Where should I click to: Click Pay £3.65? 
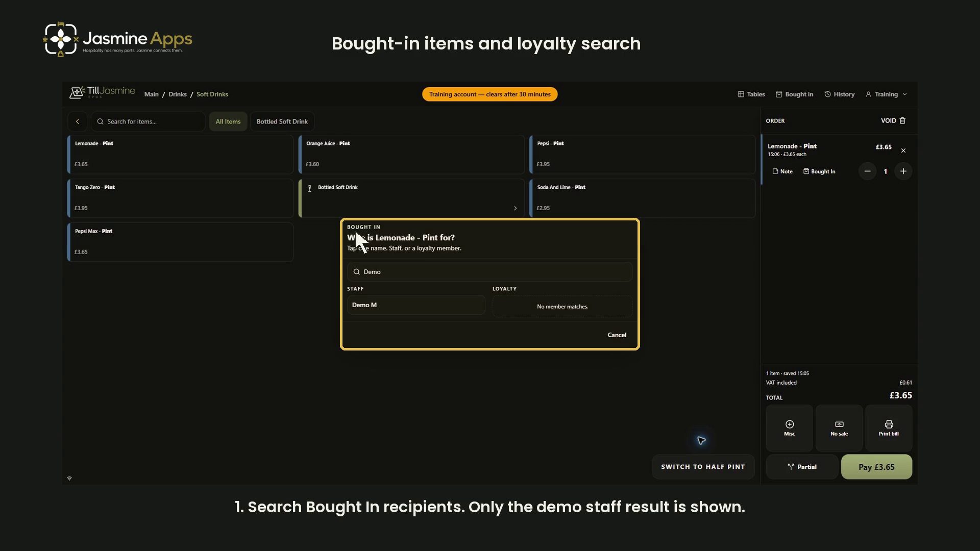click(x=876, y=467)
